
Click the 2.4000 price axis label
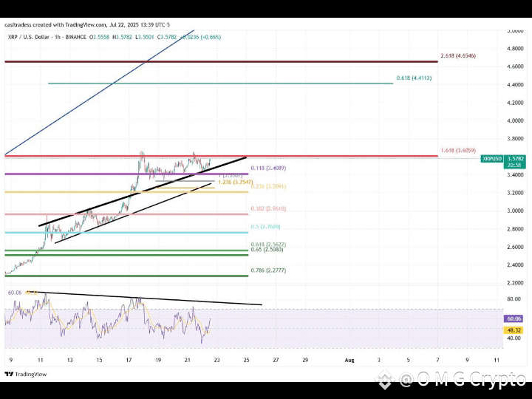515,265
